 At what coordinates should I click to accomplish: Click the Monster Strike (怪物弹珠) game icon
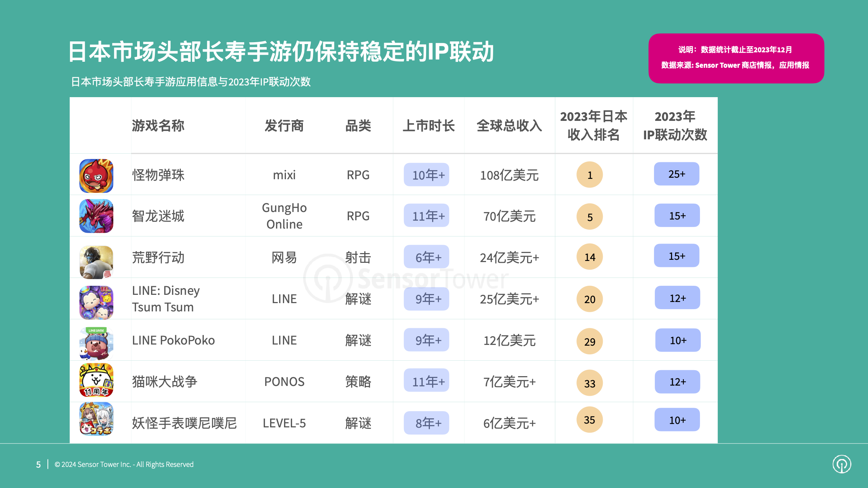click(96, 175)
